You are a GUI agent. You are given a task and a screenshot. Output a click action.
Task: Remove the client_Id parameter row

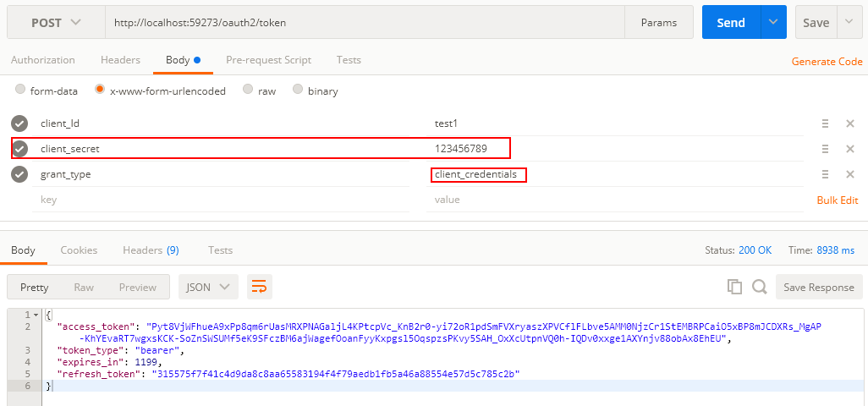click(x=850, y=123)
